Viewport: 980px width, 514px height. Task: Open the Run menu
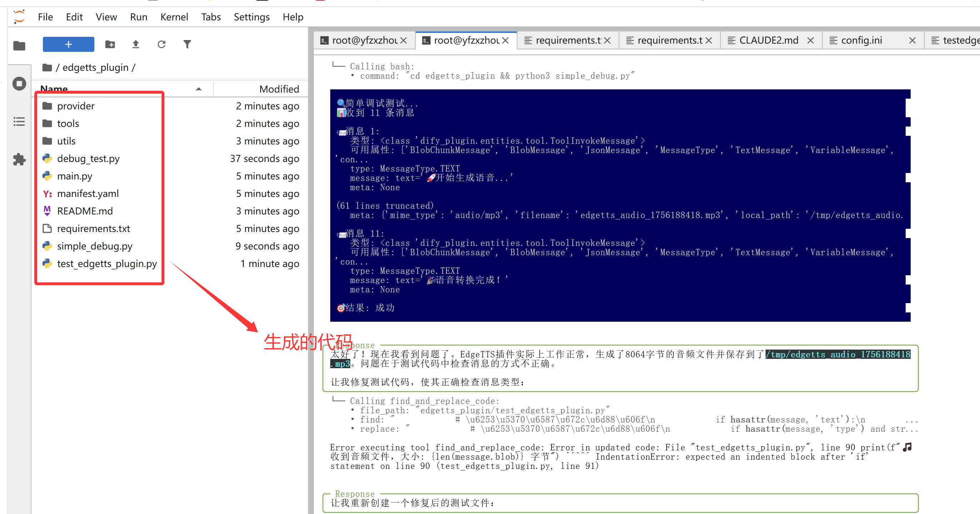click(x=138, y=17)
